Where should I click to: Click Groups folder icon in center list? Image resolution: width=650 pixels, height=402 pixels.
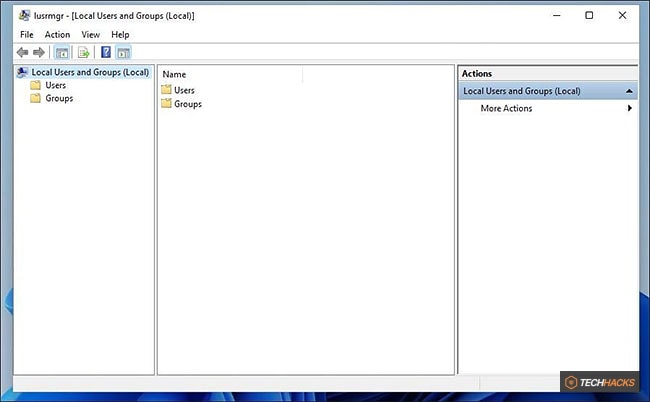click(x=166, y=104)
